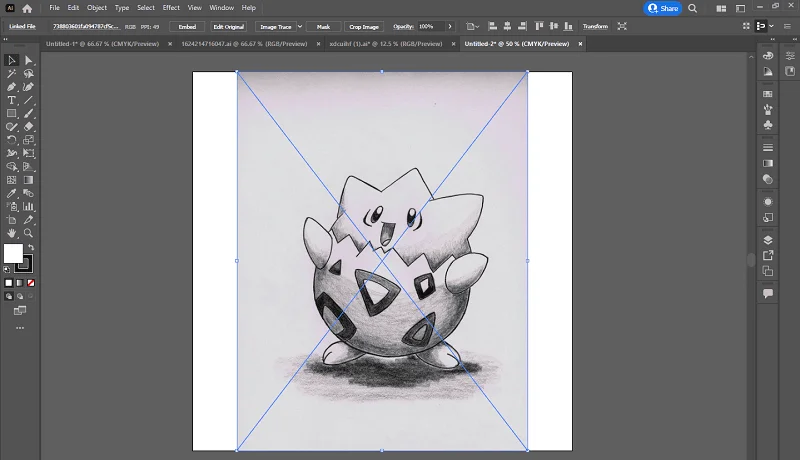Open the Properties panel icon

[x=790, y=56]
